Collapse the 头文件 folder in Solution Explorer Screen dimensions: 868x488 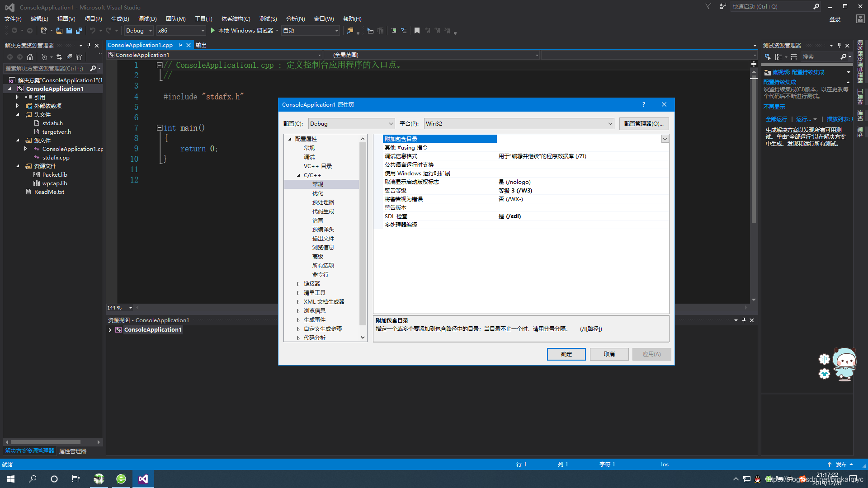point(18,115)
